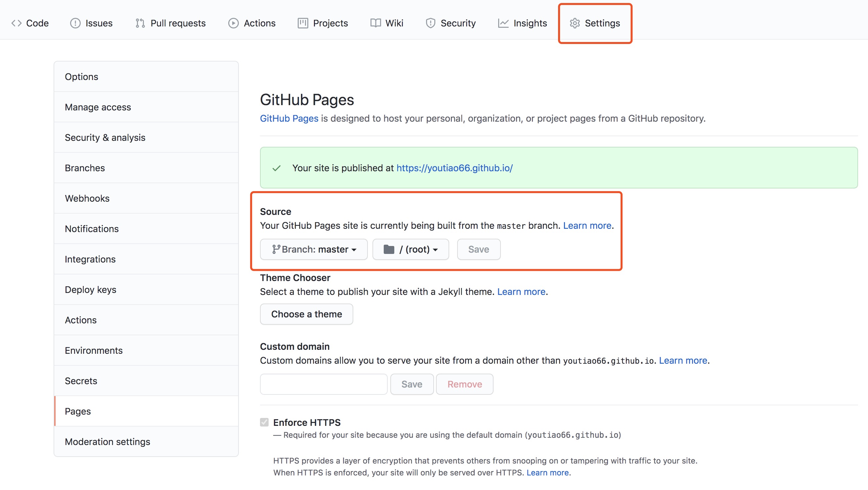Screen dimensions: 868x490
Task: Click the Code brackets icon
Action: (x=17, y=23)
